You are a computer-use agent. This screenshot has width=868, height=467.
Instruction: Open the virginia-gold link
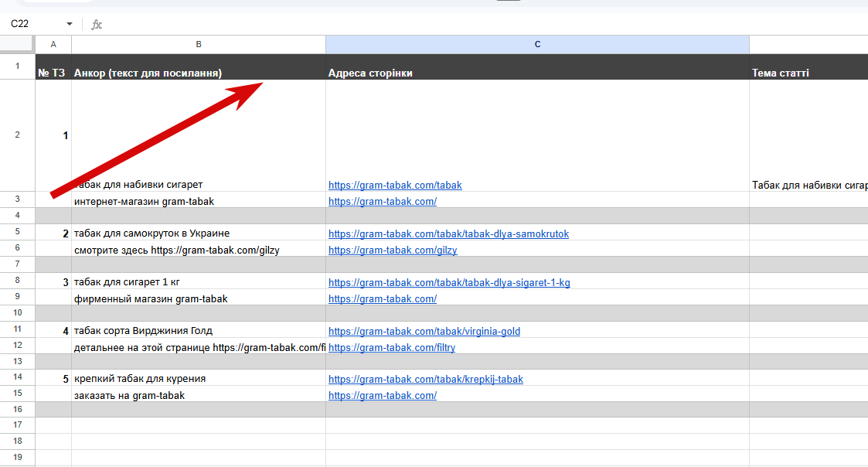click(424, 331)
